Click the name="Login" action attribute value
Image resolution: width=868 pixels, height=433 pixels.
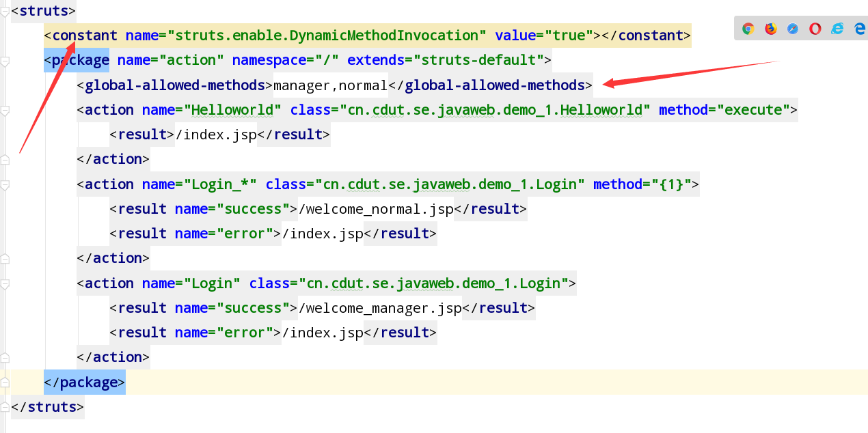click(213, 283)
